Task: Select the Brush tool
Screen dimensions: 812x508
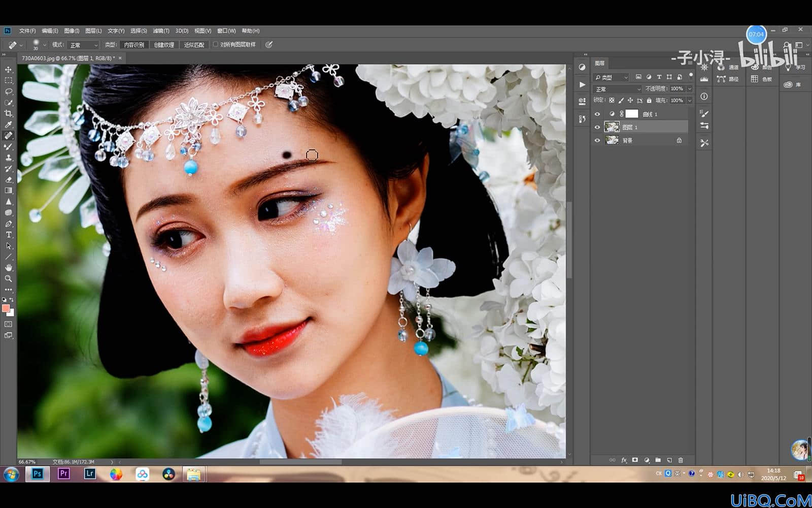Action: [9, 147]
